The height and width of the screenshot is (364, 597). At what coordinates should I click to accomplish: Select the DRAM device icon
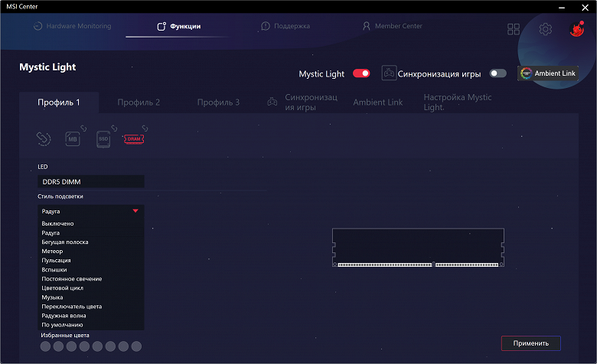[134, 139]
